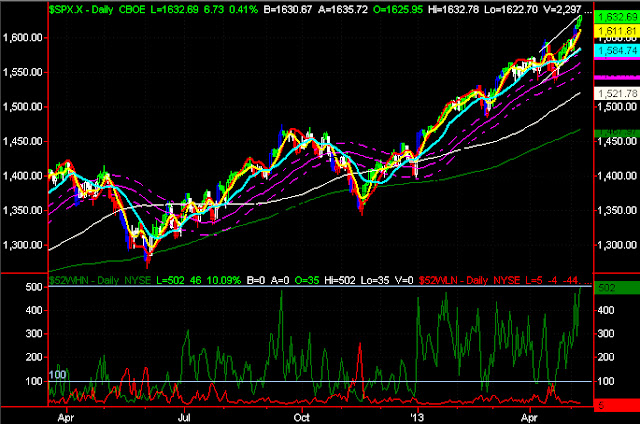
Task: Select the L=1632.69 last price value
Action: pos(174,9)
